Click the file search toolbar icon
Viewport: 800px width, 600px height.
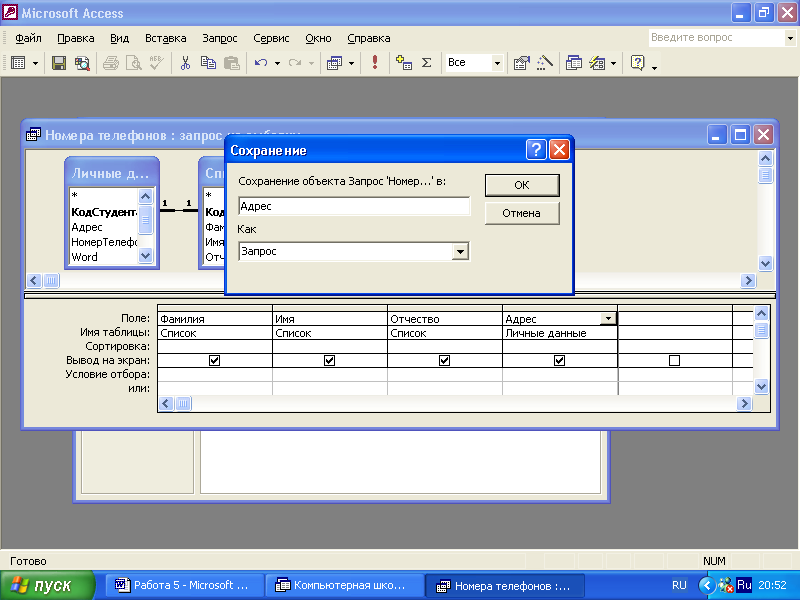82,63
